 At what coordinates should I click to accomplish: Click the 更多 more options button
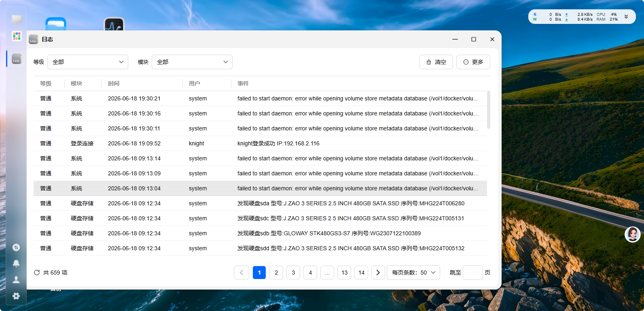pos(473,62)
